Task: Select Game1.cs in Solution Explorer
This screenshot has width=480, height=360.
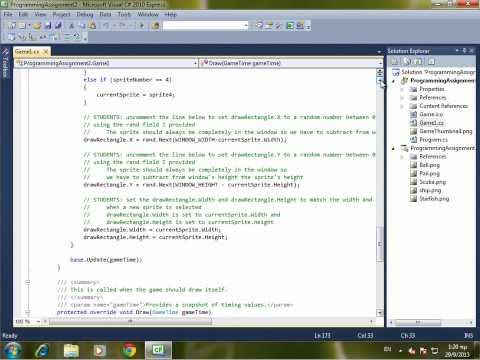Action: point(431,123)
